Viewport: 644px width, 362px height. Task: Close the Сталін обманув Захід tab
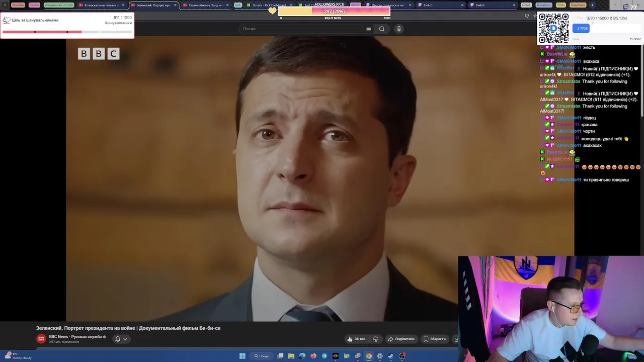227,5
